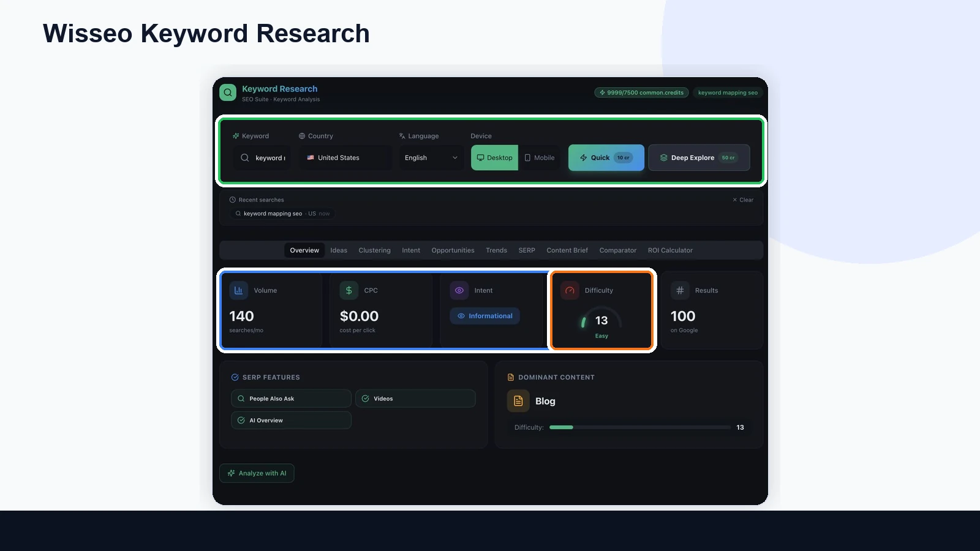980x551 pixels.
Task: Click the Quick lightning bolt icon
Action: pyautogui.click(x=584, y=157)
